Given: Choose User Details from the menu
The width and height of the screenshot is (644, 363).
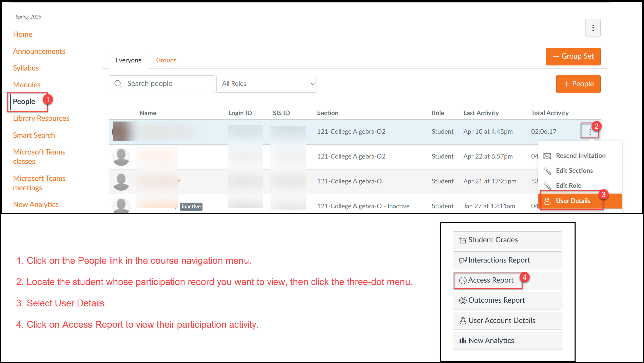Looking at the screenshot, I should 573,201.
